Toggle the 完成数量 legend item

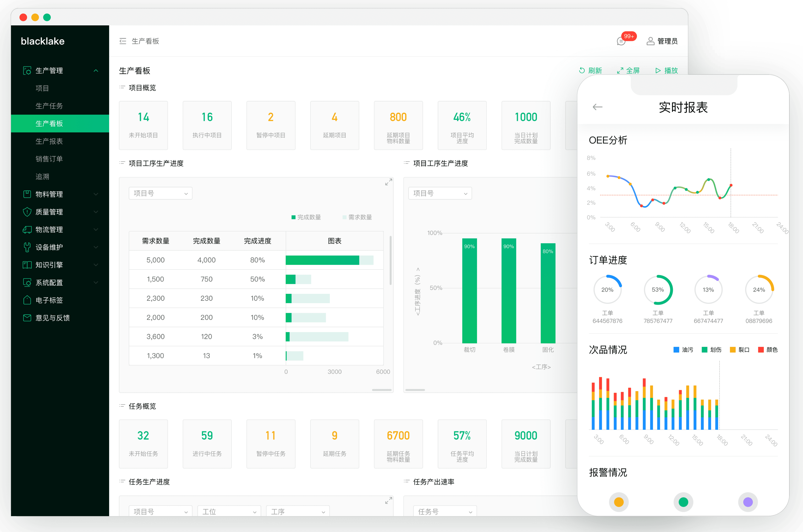pyautogui.click(x=306, y=217)
